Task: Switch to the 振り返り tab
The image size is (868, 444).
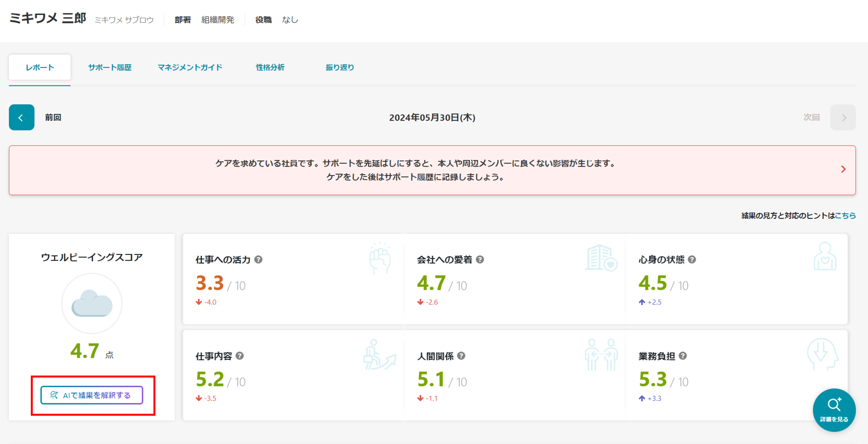Action: point(340,67)
